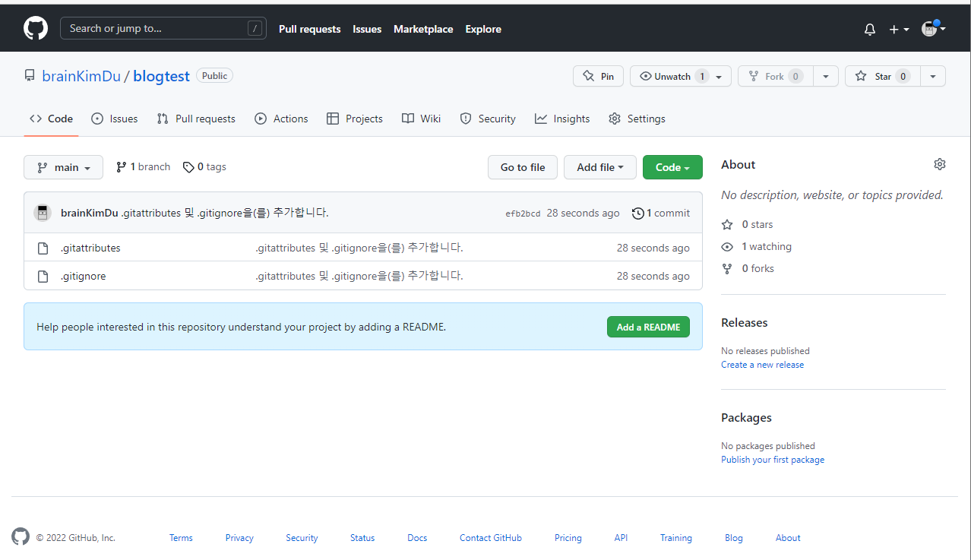Open Issues in top navigation
971x560 pixels.
[x=367, y=29]
